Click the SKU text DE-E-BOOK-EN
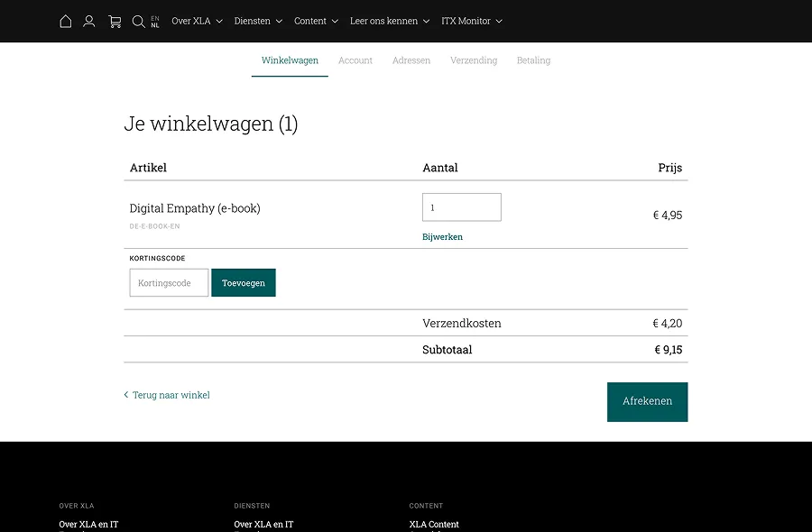This screenshot has height=532, width=812. pyautogui.click(x=154, y=226)
